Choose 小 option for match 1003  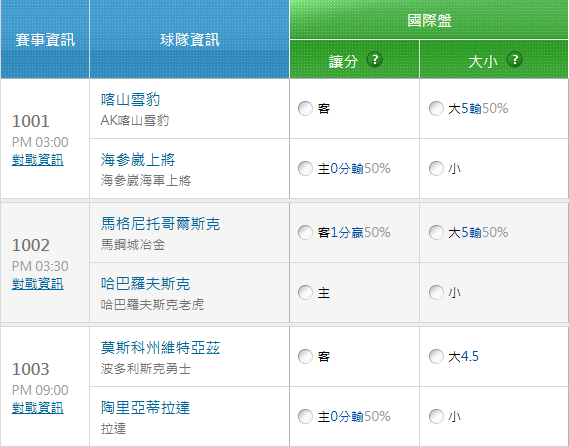[436, 417]
